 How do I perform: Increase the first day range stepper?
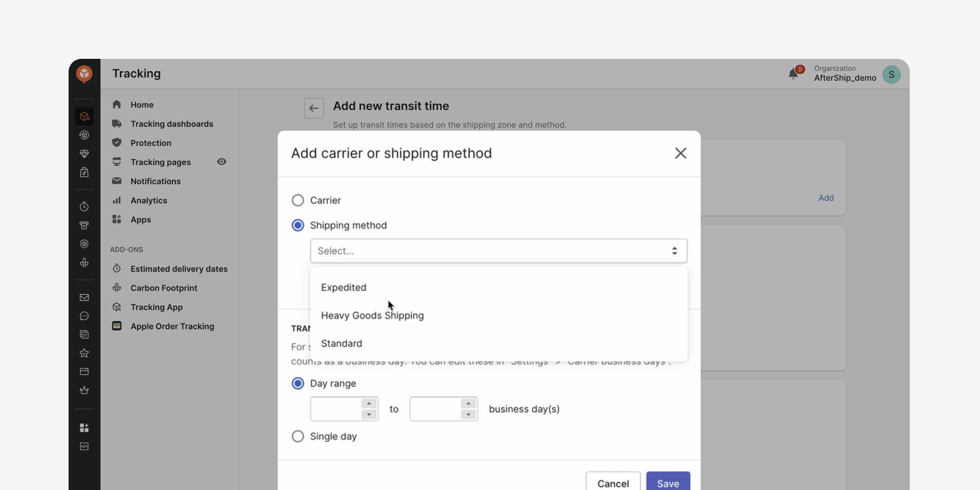pyautogui.click(x=368, y=403)
